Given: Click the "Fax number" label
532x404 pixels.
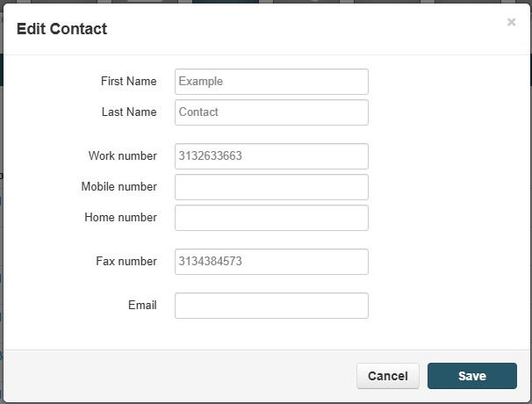Looking at the screenshot, I should point(126,262).
